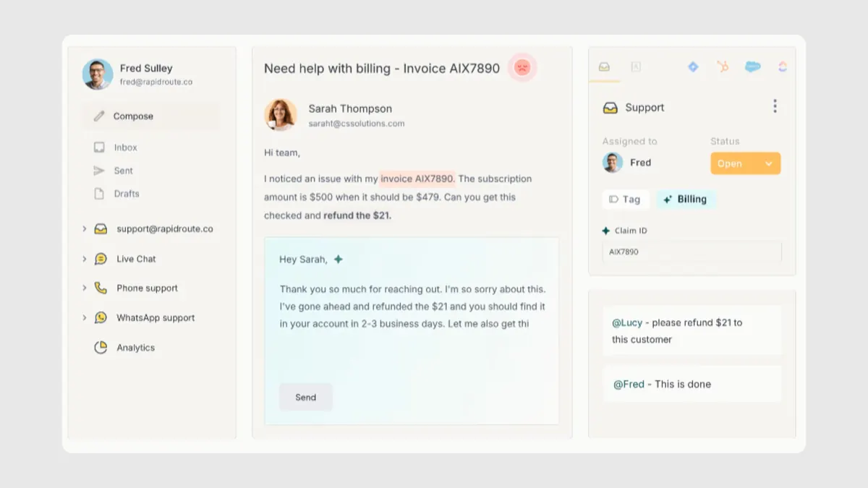The height and width of the screenshot is (488, 868).
Task: Click the Phone support handset icon
Action: pyautogui.click(x=101, y=288)
